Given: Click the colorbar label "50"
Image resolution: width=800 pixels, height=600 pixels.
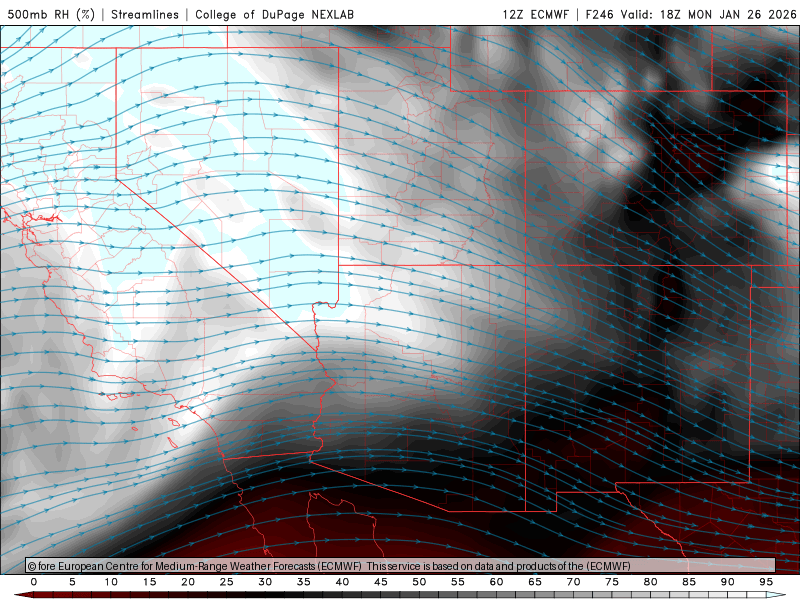Looking at the screenshot, I should coord(419,582).
